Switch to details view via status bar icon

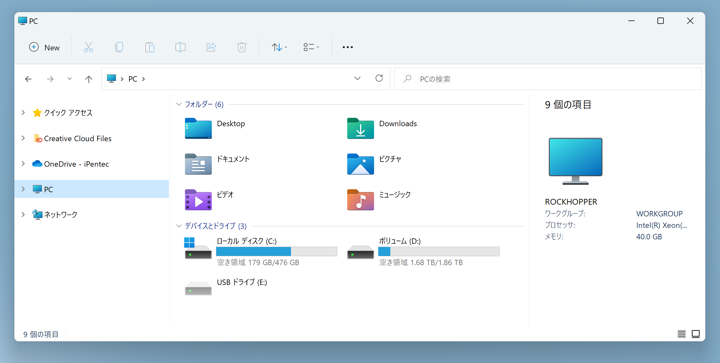(x=681, y=334)
